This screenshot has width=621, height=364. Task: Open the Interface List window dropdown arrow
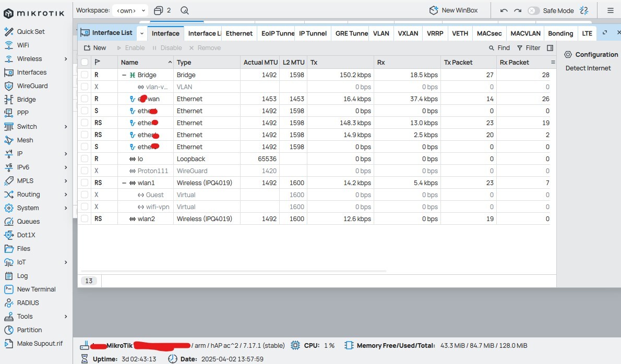[x=142, y=33]
